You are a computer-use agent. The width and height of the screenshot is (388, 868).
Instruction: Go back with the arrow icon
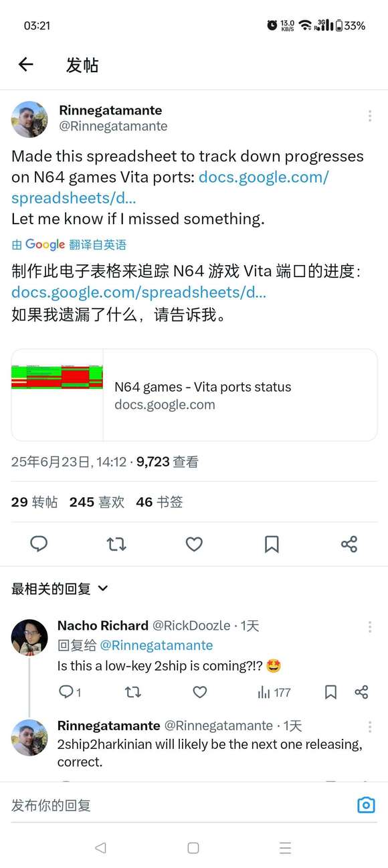(25, 64)
